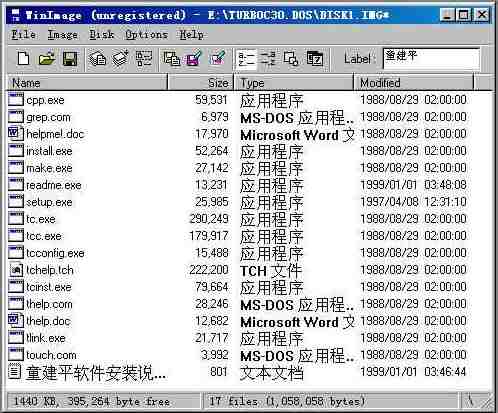The width and height of the screenshot is (498, 413).
Task: Open the Image menu
Action: 62,34
